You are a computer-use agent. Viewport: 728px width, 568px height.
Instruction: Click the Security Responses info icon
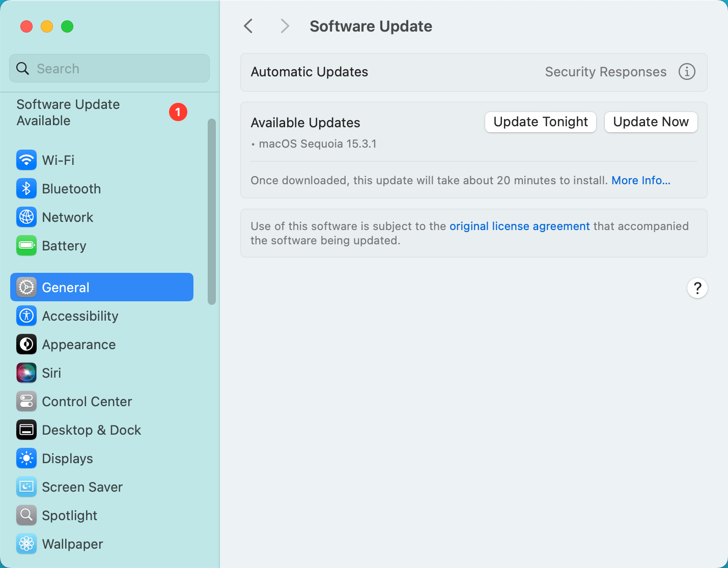pos(687,72)
